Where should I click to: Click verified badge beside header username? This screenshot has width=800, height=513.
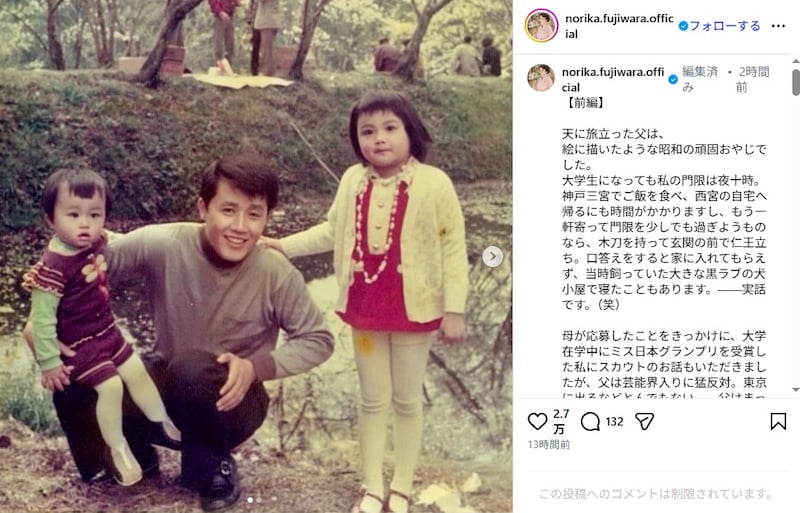point(683,26)
